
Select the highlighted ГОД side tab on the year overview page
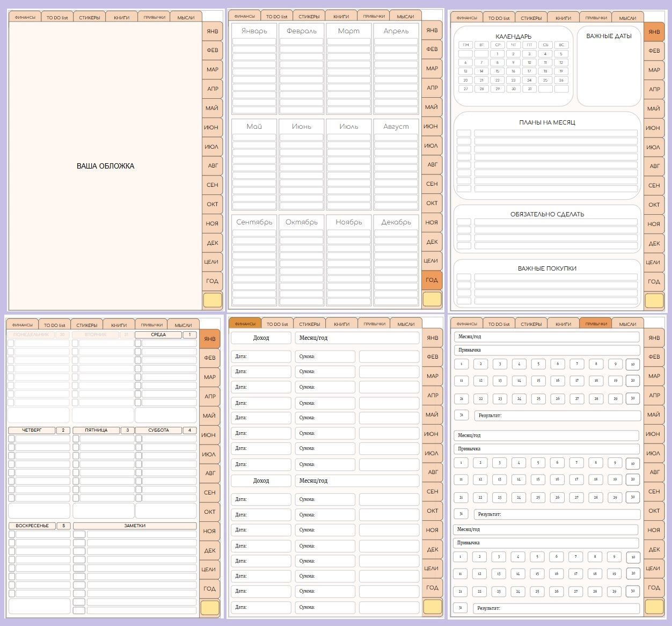point(432,280)
